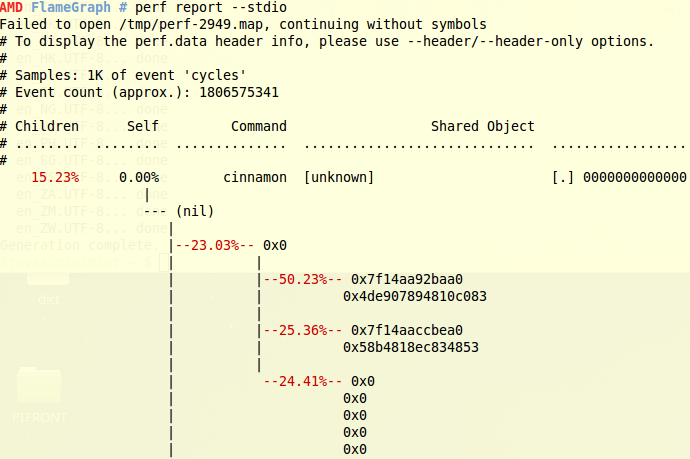Select the 15.23% children value
Screen dimensions: 690x459
pos(55,177)
